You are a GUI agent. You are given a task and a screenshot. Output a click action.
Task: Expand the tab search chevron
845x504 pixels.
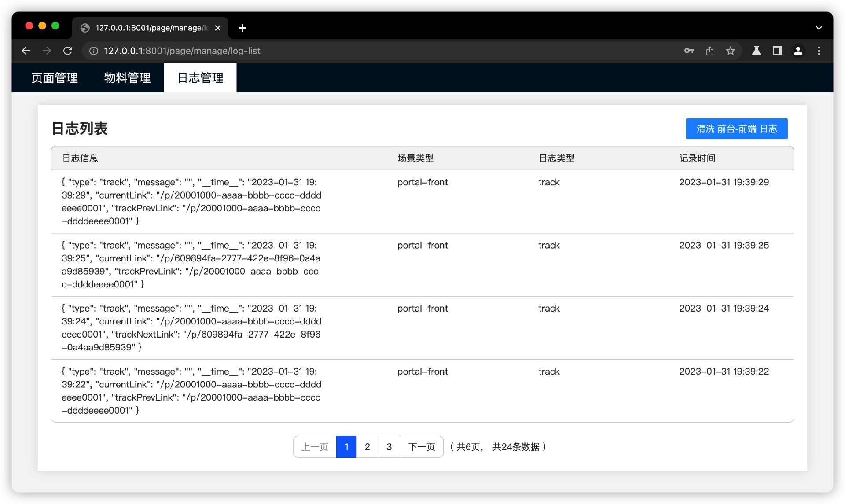click(x=819, y=28)
